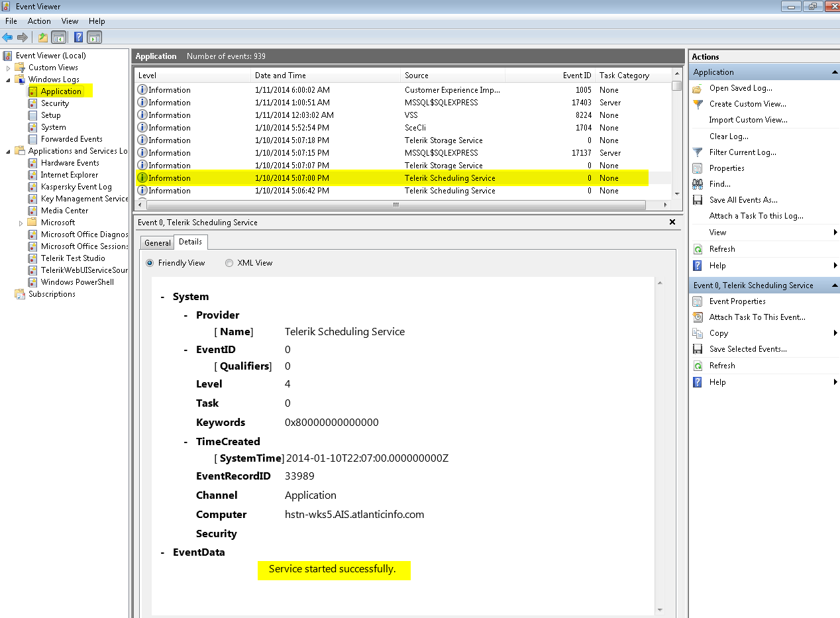This screenshot has height=618, width=840.
Task: Click the gray Forward arrow in toolbar
Action: 23,37
